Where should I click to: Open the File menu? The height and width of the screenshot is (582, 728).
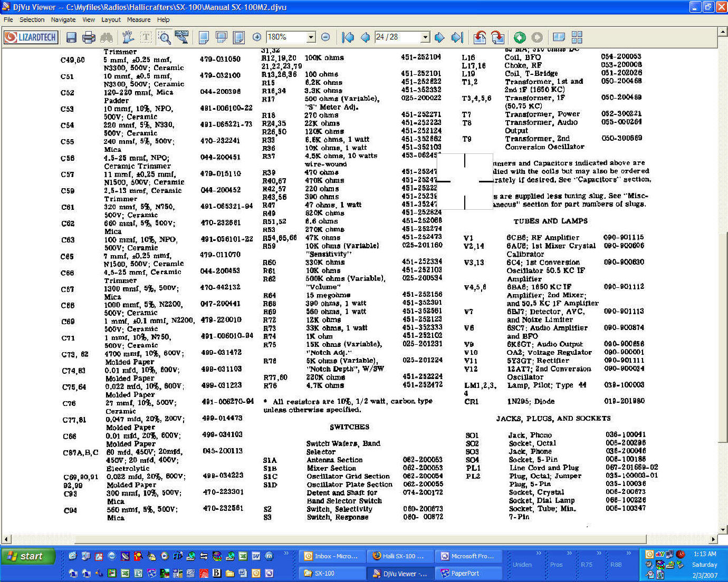(x=8, y=20)
